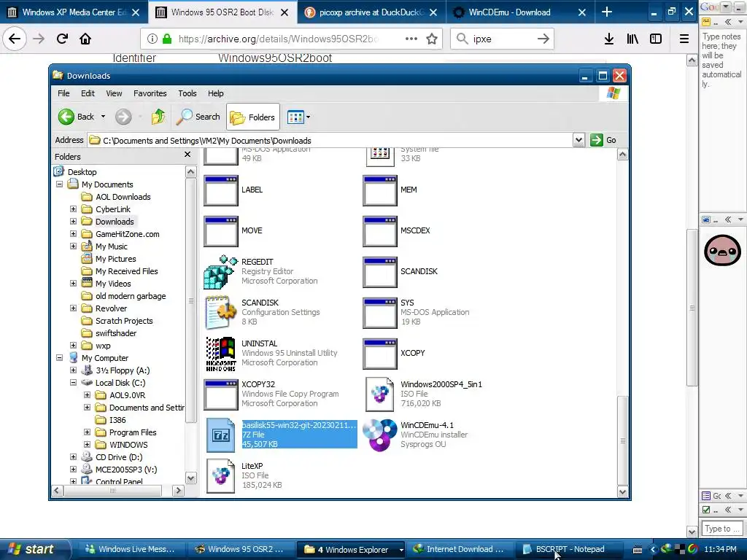Select the MEM application icon
The height and width of the screenshot is (560, 747).
(379, 190)
